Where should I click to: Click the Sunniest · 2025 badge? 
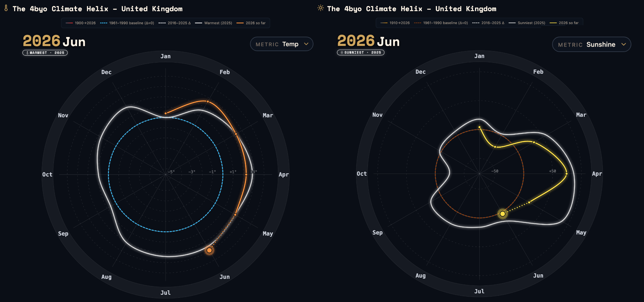[361, 53]
